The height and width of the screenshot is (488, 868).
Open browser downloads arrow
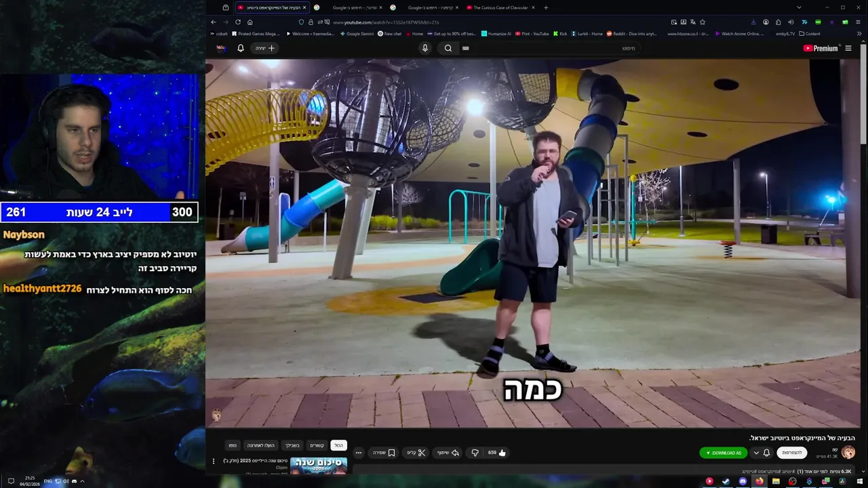[753, 22]
